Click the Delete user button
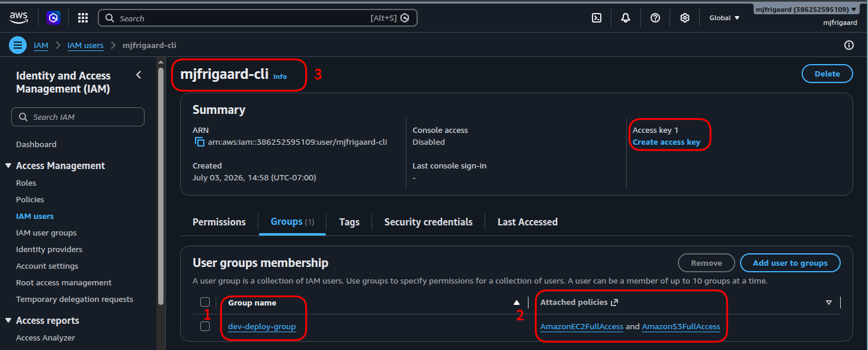Image resolution: width=868 pixels, height=350 pixels. 827,74
